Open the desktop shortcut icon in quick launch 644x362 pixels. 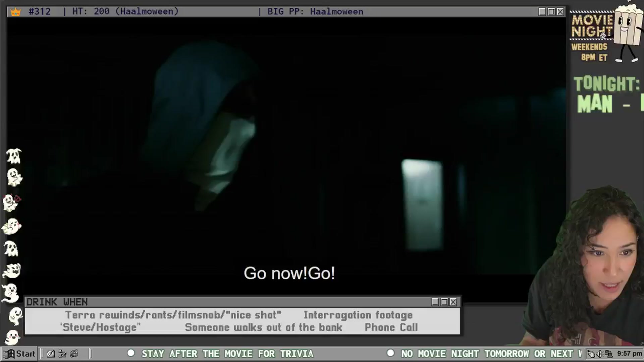point(51,354)
